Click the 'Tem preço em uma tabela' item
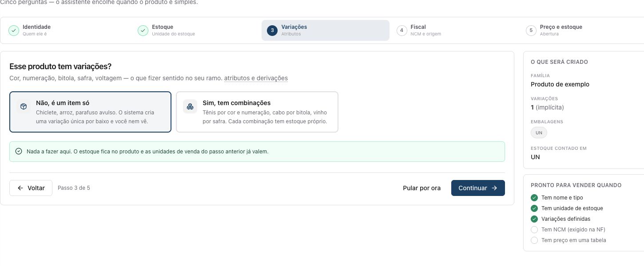 (574, 240)
